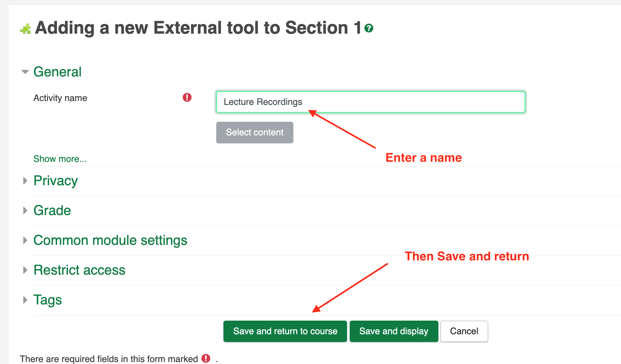Cancel adding the external tool
The height and width of the screenshot is (364, 621).
[464, 331]
